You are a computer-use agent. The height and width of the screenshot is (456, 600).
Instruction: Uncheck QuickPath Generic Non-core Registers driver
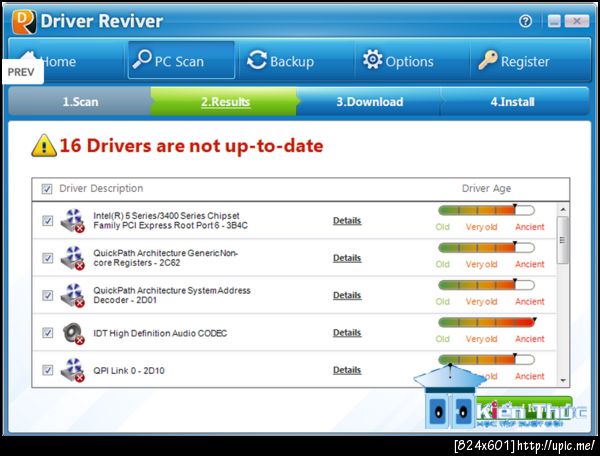click(47, 258)
